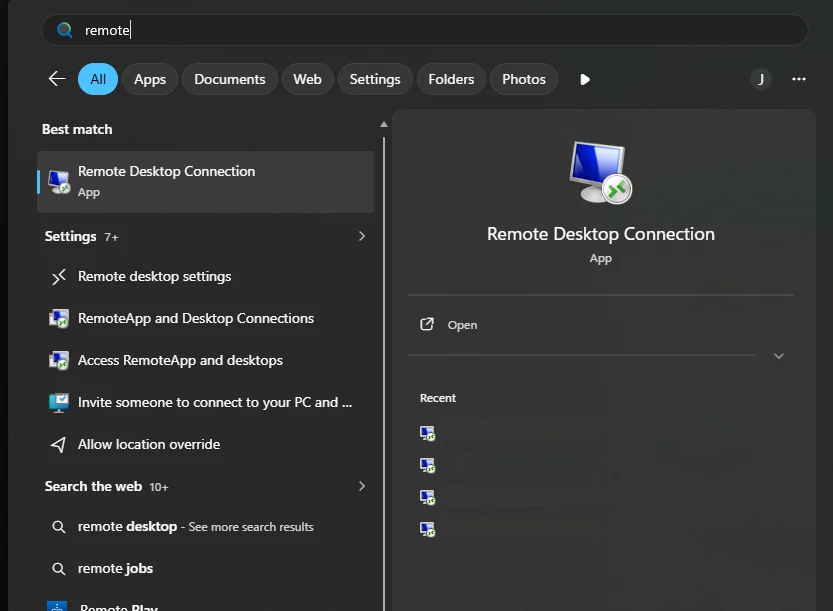Switch to the Web filter tab
833x611 pixels.
[x=307, y=79]
